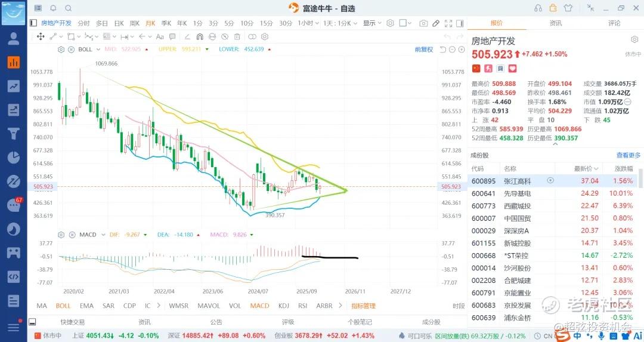
Task: Open the pie-chart assets icon in sidebar
Action: [14, 158]
